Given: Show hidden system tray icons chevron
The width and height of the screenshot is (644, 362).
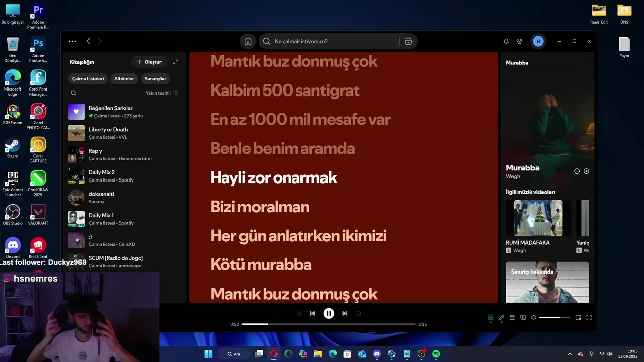Looking at the screenshot, I should (x=570, y=354).
